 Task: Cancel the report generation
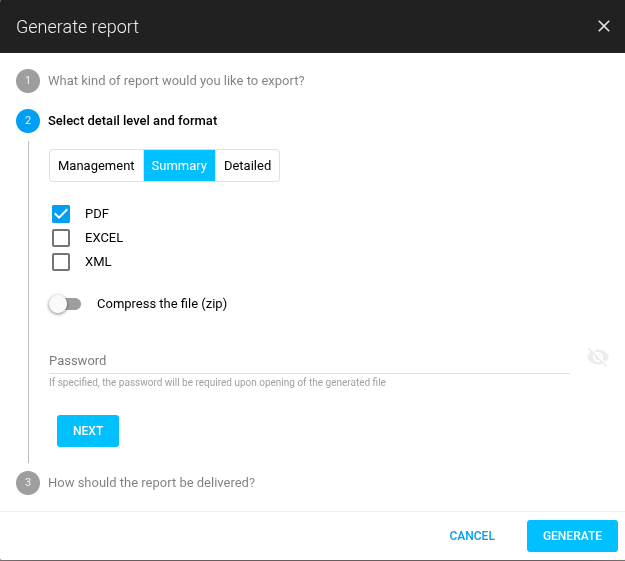pos(472,536)
